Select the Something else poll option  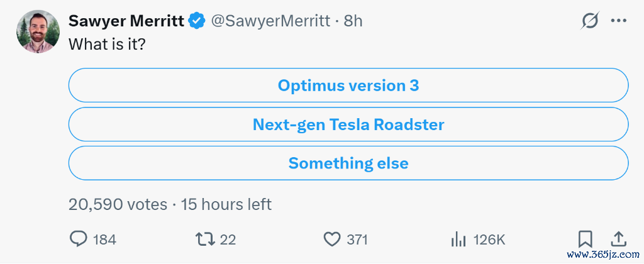click(x=348, y=163)
